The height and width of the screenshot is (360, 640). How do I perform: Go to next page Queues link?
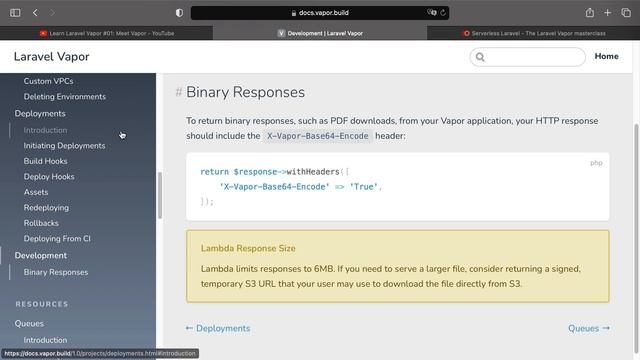[589, 328]
